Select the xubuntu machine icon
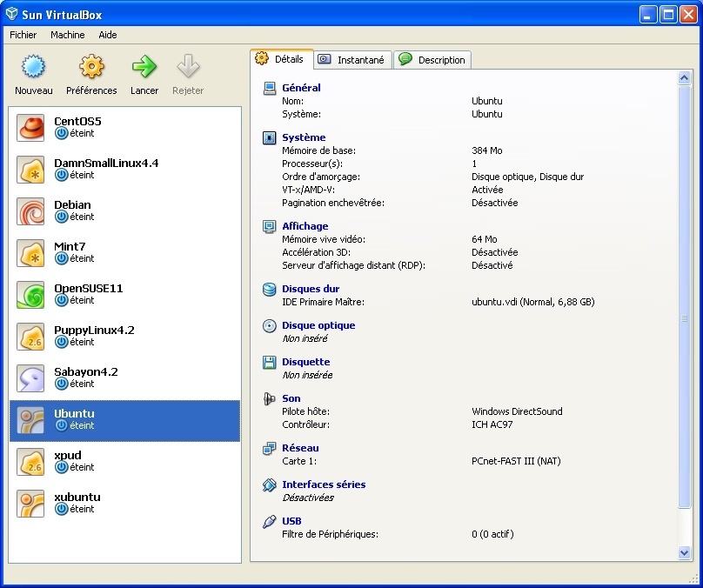Viewport: 703px width, 588px height. 30,504
